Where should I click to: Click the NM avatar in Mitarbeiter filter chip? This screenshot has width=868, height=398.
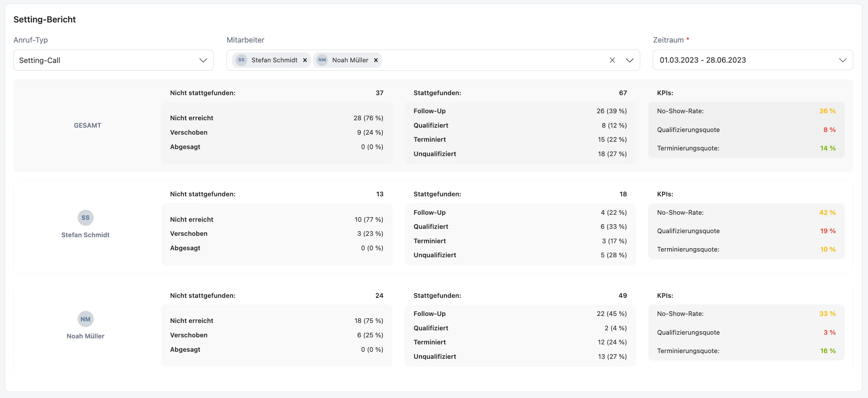coord(322,60)
